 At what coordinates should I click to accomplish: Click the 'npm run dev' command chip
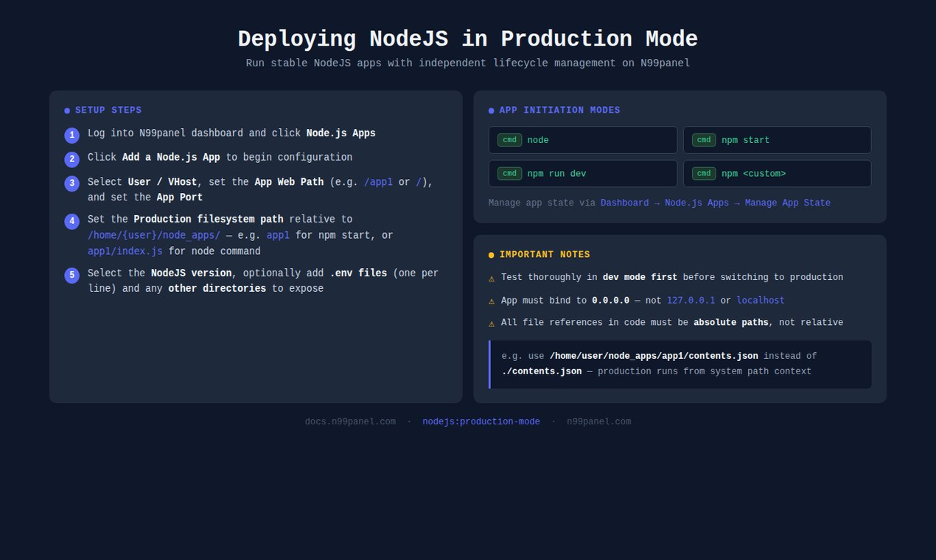tap(582, 174)
